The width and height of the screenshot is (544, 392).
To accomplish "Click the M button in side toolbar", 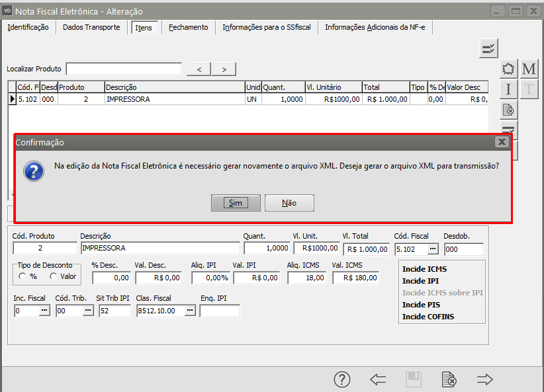I will (x=529, y=69).
